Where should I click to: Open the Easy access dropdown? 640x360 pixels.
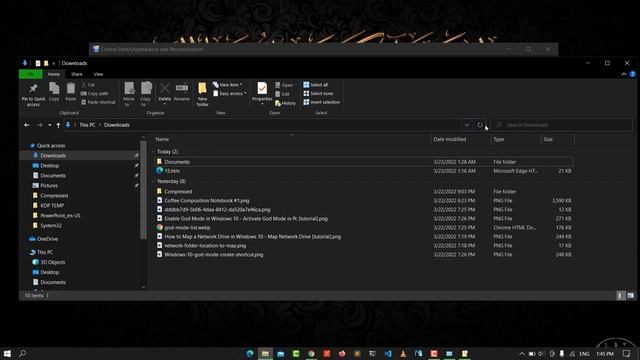tap(230, 93)
